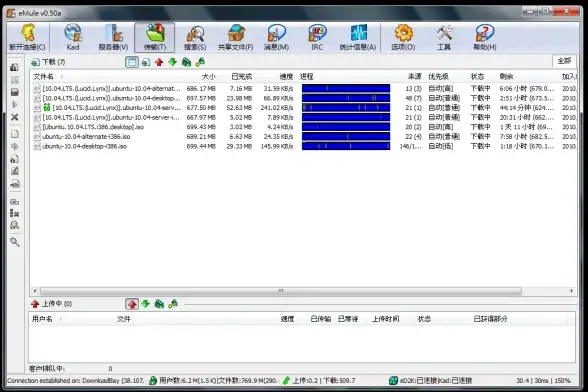Click progress bar of the 677.50 MB file
The height and width of the screenshot is (392, 588).
[x=346, y=108]
